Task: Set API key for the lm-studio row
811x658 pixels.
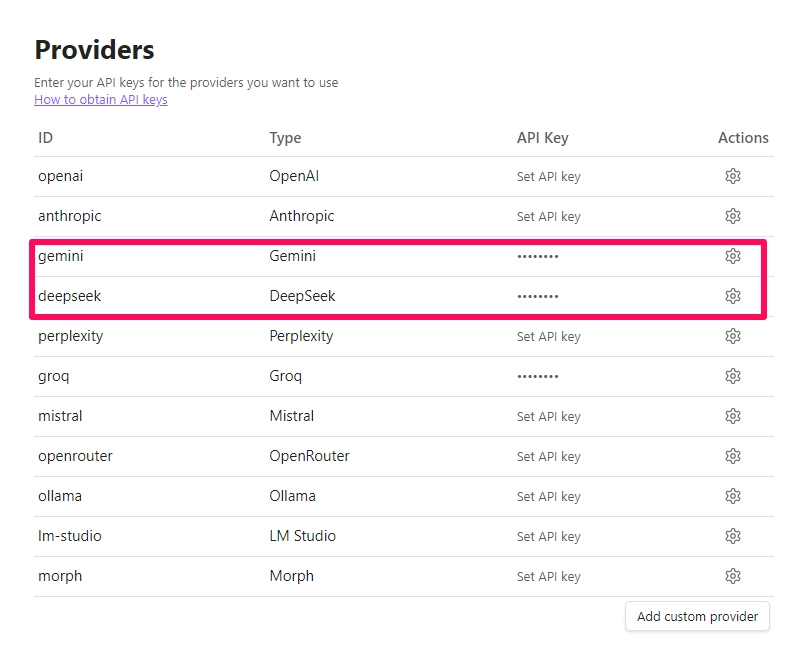Action: [549, 536]
